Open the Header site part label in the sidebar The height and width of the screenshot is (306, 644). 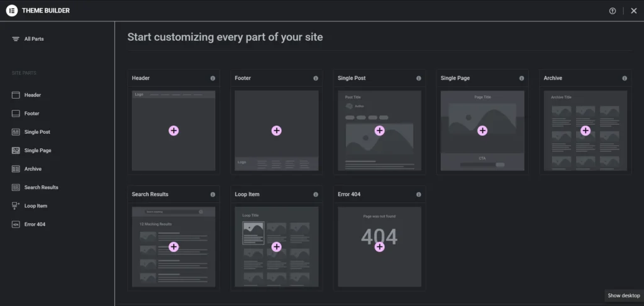click(33, 95)
